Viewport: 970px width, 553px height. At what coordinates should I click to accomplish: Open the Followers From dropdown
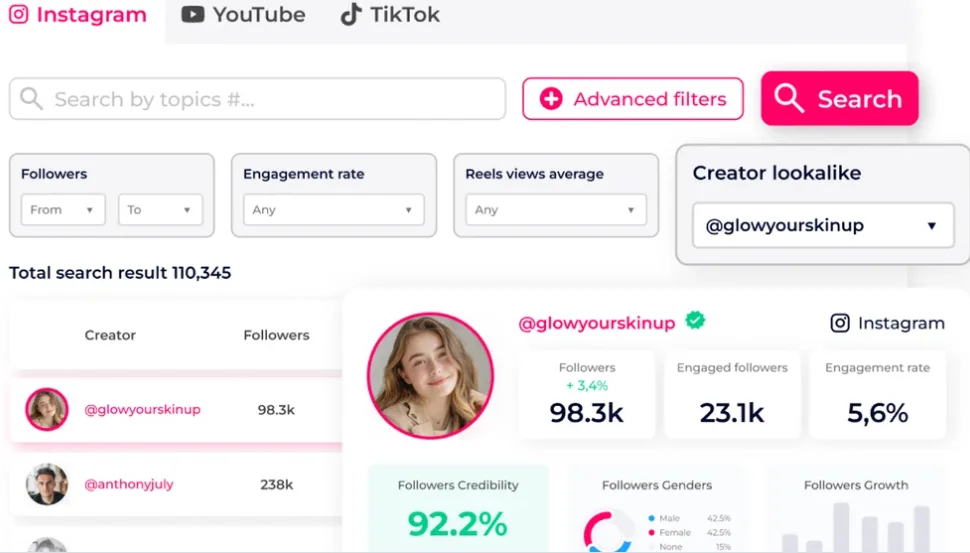[63, 210]
